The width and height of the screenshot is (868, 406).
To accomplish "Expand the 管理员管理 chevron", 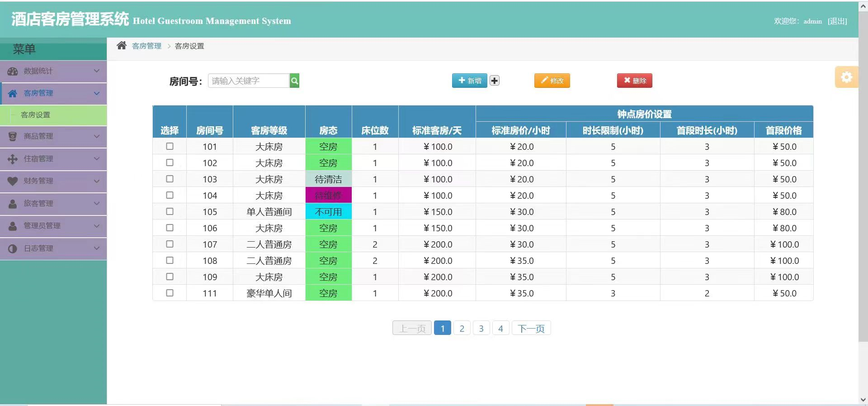I will pos(96,226).
